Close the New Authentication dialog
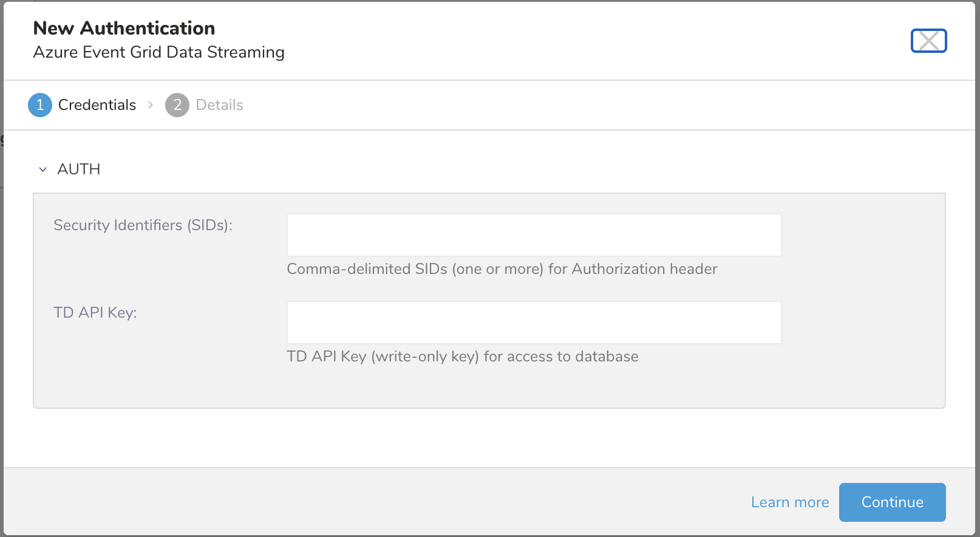The width and height of the screenshot is (980, 537). (928, 41)
